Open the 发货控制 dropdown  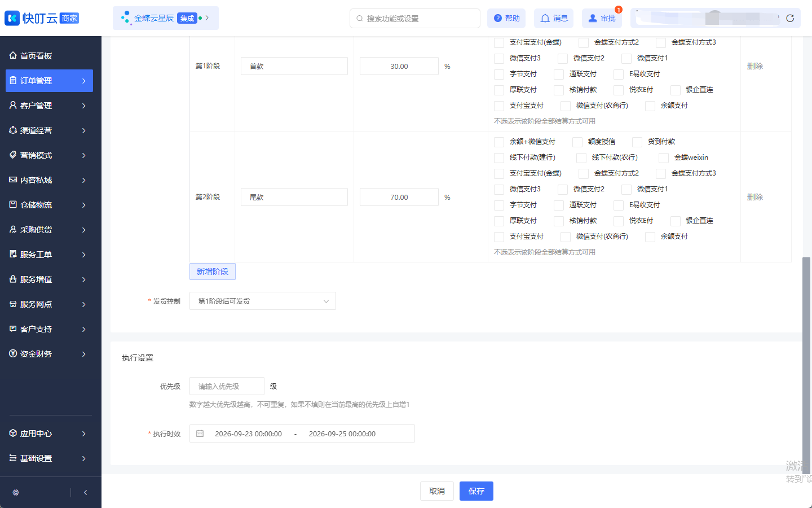click(x=263, y=301)
